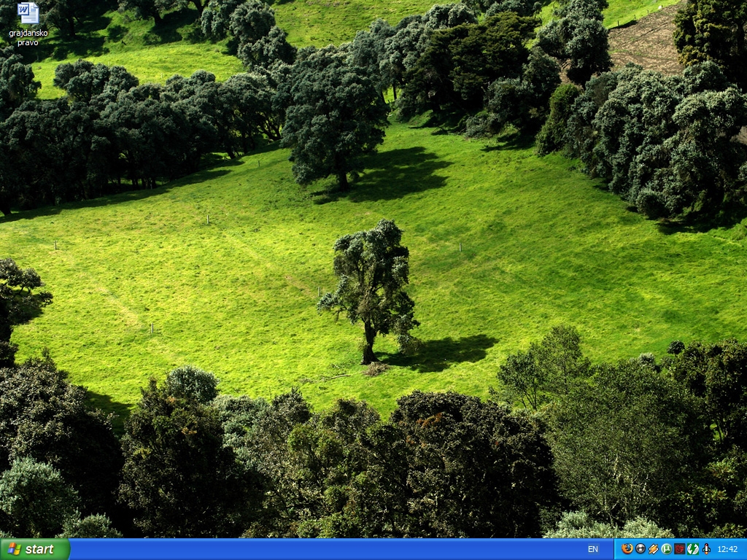Image resolution: width=747 pixels, height=560 pixels.
Task: Click the Firefox icon in system tray
Action: point(627,549)
